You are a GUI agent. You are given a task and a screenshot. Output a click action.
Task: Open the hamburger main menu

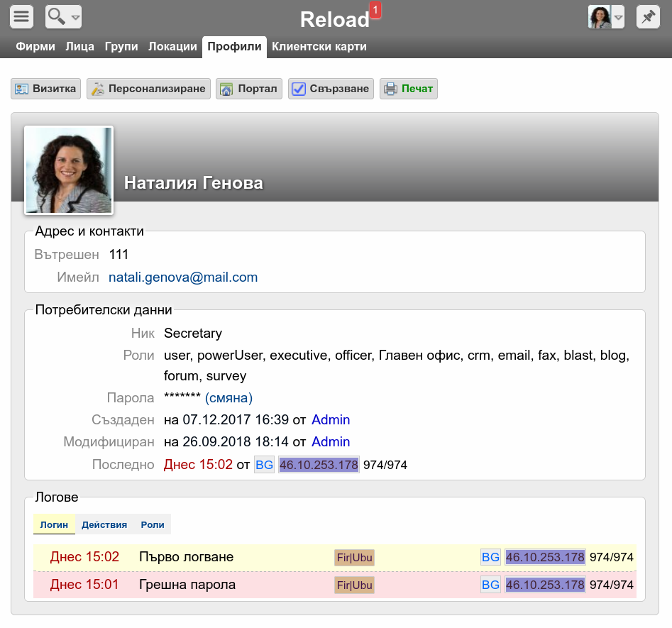(22, 16)
